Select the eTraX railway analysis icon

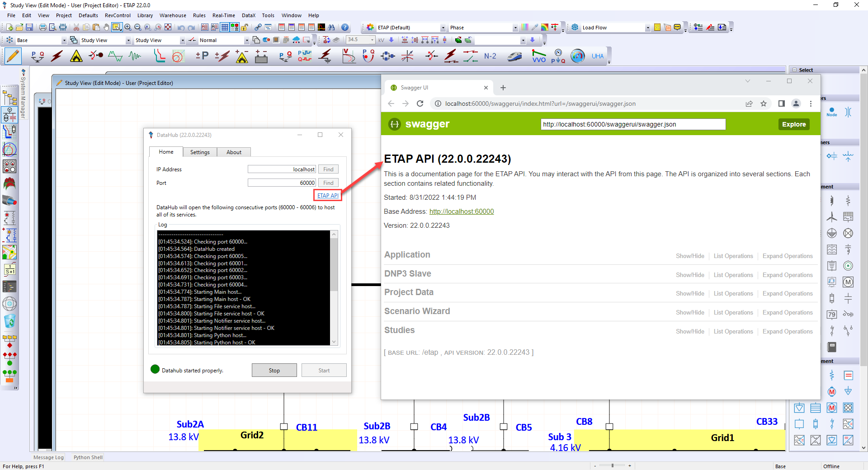tap(514, 56)
